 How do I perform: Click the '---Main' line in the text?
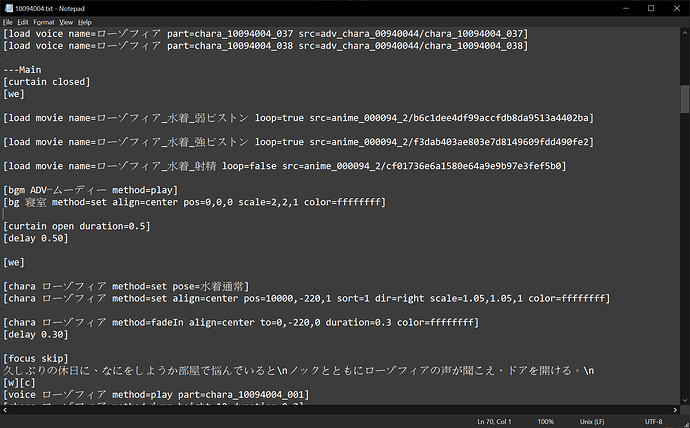pos(24,69)
